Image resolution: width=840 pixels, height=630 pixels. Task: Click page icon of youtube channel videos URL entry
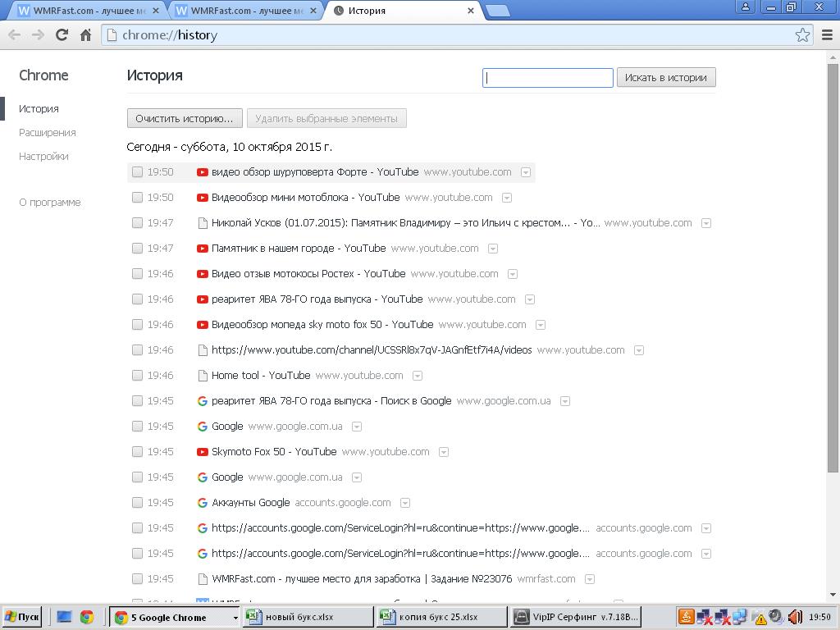click(203, 350)
